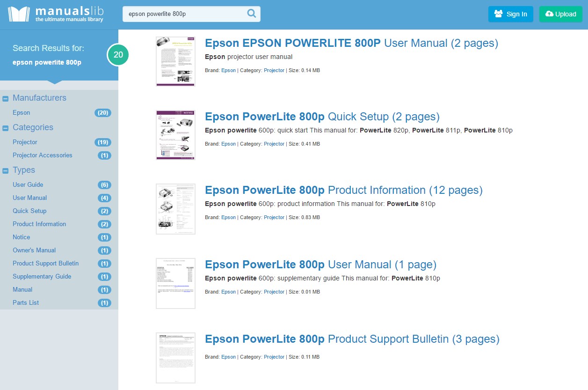Filter by Projector category in sidebar
Viewport: 588px width, 390px height.
tap(25, 142)
